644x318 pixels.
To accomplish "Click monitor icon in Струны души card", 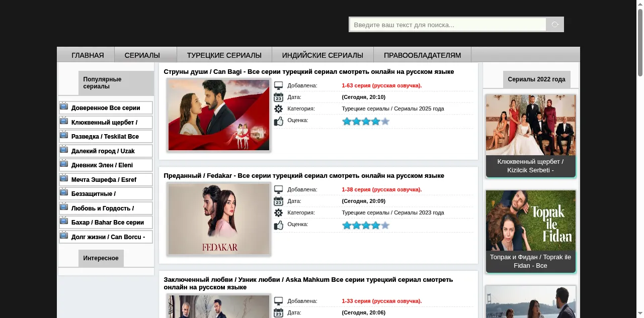I will 278,86.
